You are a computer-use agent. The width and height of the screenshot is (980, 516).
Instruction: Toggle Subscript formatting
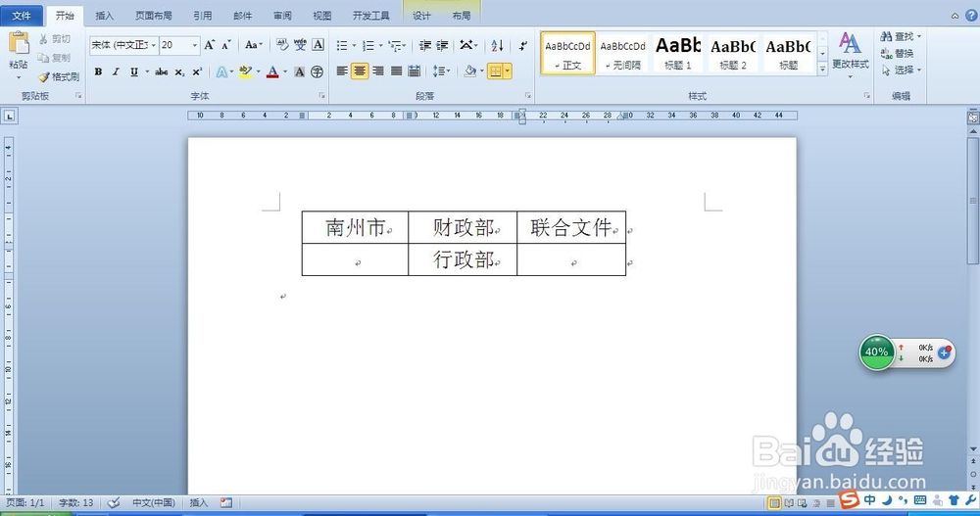point(179,71)
